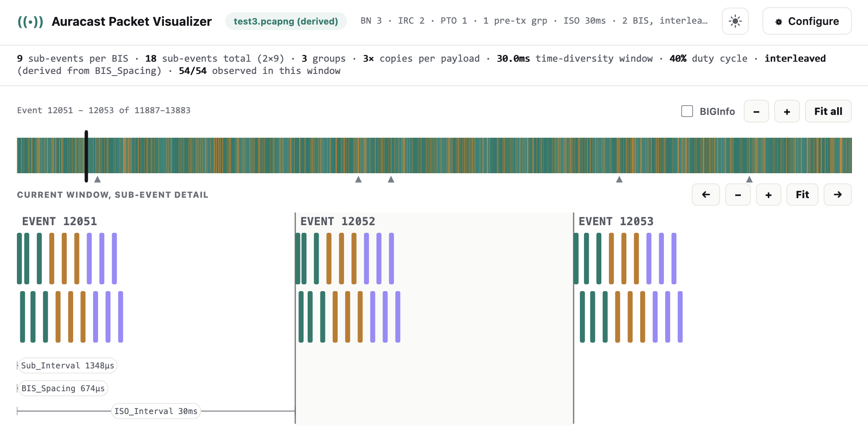Go to next window with right arrow

(837, 195)
